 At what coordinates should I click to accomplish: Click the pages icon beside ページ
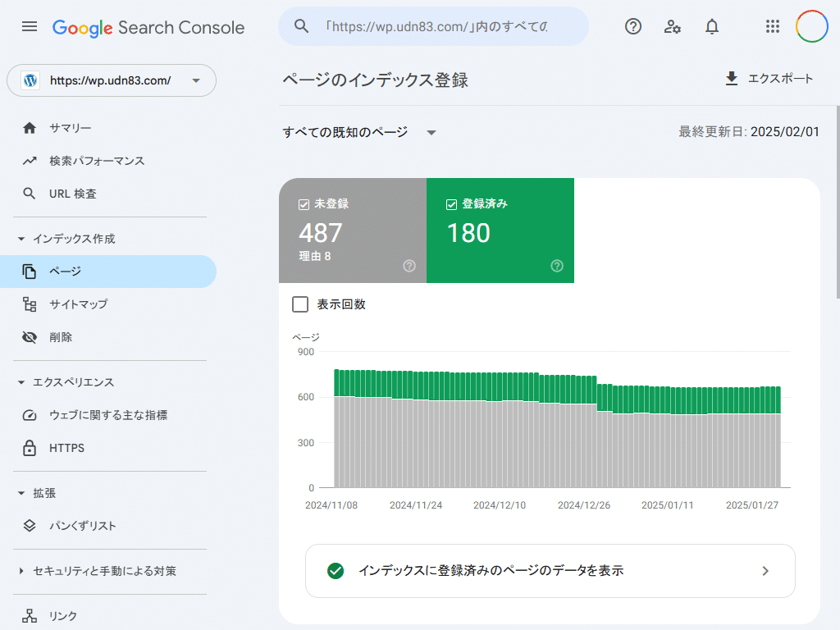point(29,272)
